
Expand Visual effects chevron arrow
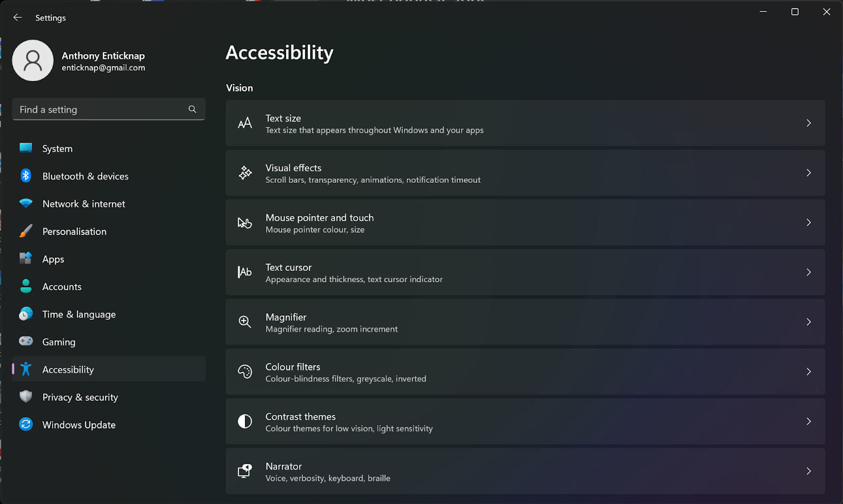[x=809, y=173]
